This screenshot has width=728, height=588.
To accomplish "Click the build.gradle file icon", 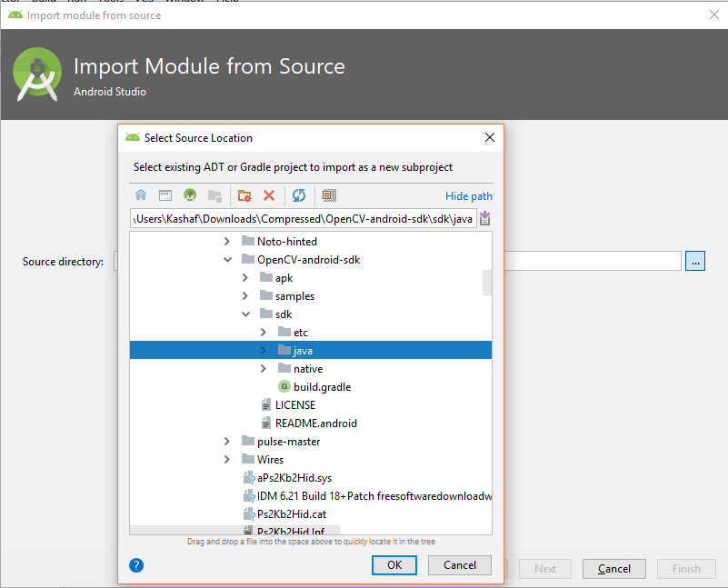I will click(284, 386).
